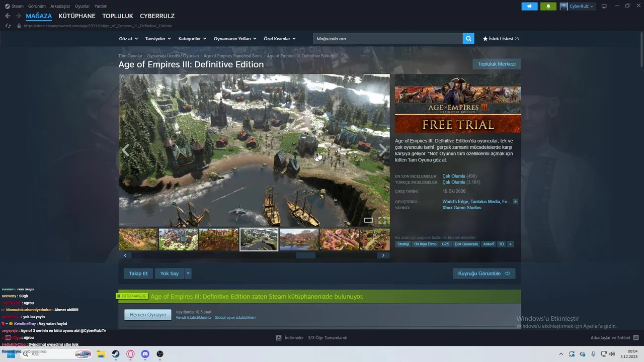This screenshot has width=644, height=362.
Task: Open the Xbox Game Studios publisher link
Action: [x=462, y=208]
